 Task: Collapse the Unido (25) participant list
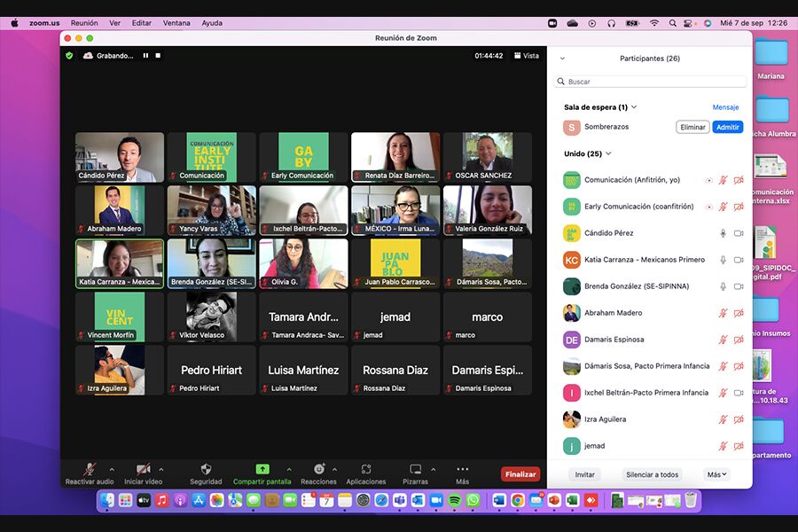pyautogui.click(x=608, y=153)
